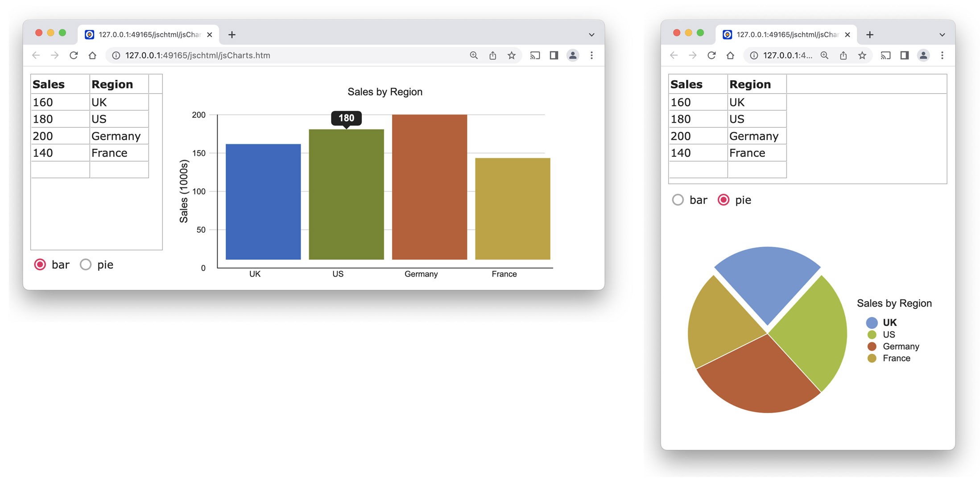Open the tab overview chevron in the right window

(942, 34)
